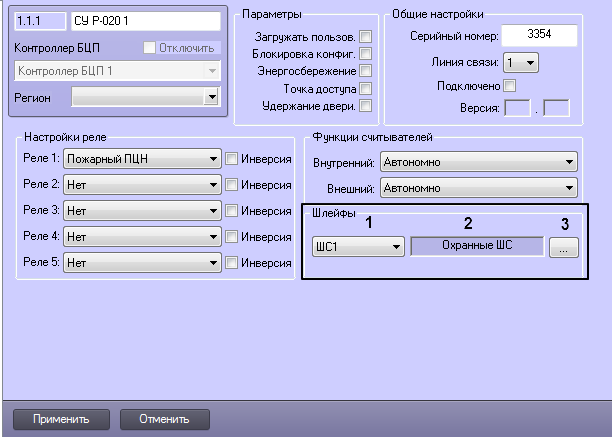612x437 pixels.
Task: Toggle Блокировка конфиг. checkbox
Action: pos(365,53)
